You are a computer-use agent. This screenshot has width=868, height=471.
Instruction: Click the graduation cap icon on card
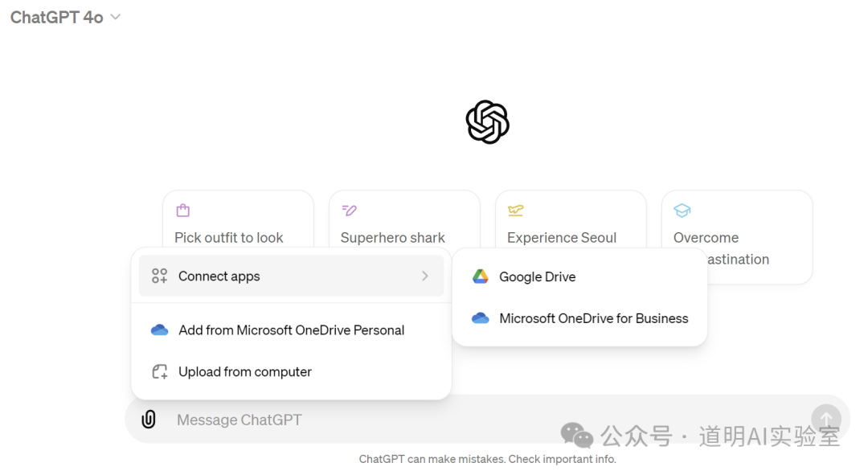pyautogui.click(x=682, y=211)
